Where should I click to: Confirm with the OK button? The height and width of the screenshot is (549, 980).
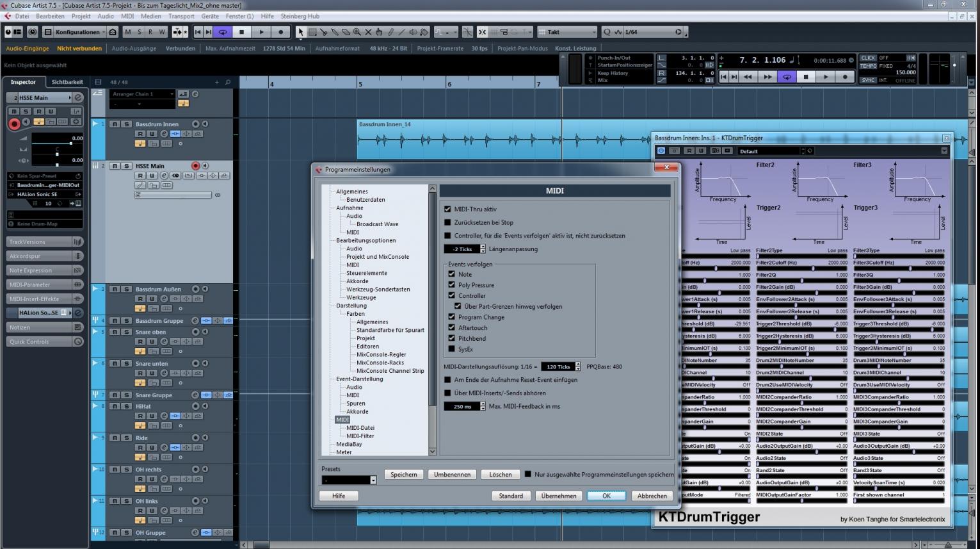click(x=606, y=496)
